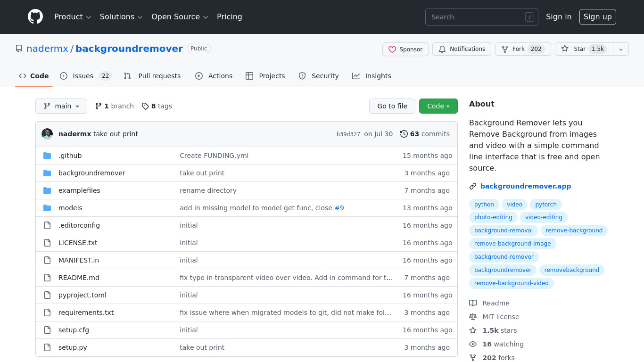The width and height of the screenshot is (644, 362).
Task: Switch to the Code tab
Action: click(34, 76)
